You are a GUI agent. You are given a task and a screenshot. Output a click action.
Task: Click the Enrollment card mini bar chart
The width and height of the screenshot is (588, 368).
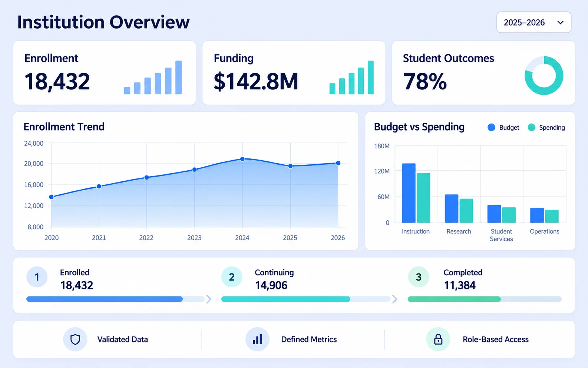pyautogui.click(x=153, y=77)
